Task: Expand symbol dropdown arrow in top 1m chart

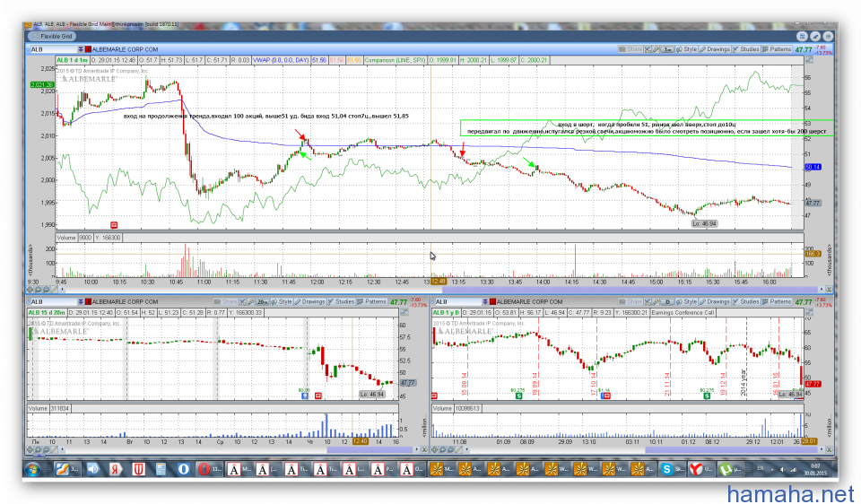Action: [x=80, y=49]
